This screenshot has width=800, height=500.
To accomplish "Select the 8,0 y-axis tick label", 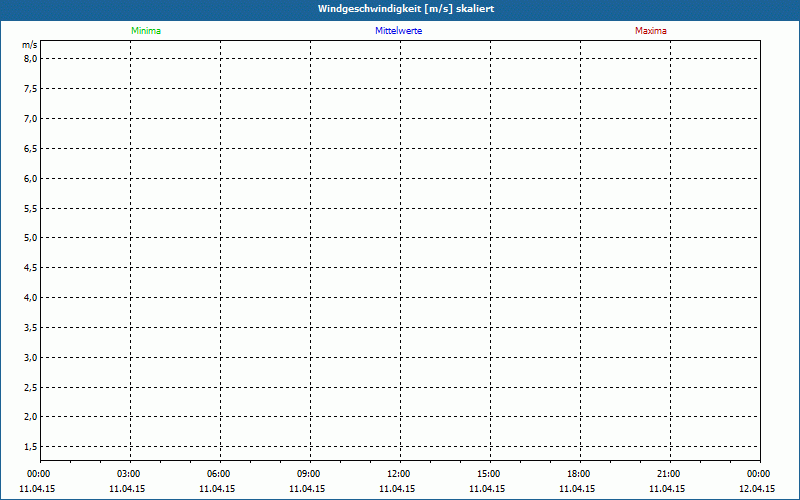I will pyautogui.click(x=30, y=58).
